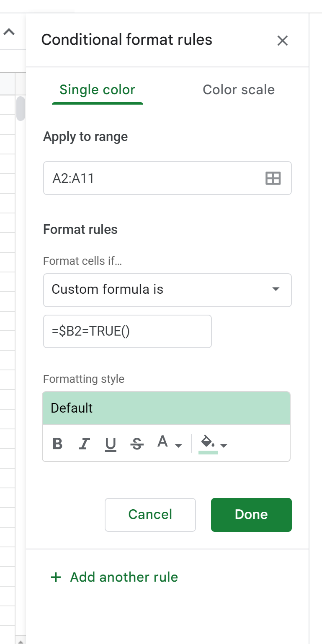
Task: Select the Default green formatting preview
Action: coord(166,408)
